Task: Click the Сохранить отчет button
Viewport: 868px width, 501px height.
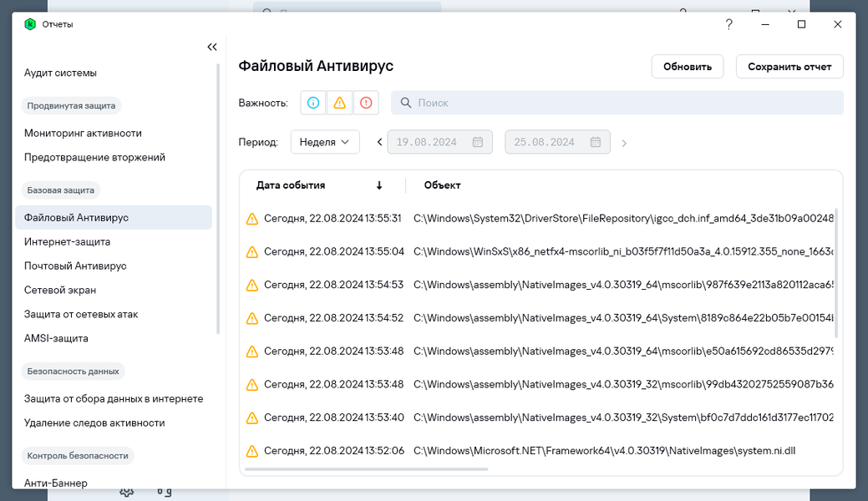Action: click(789, 67)
